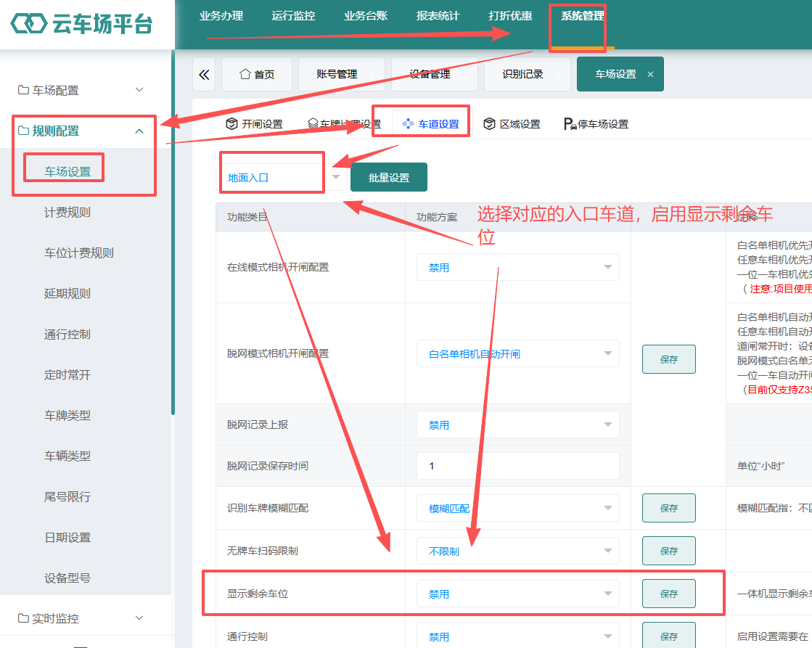Select 计费规则 in the sidebar
812x648 pixels.
click(67, 212)
